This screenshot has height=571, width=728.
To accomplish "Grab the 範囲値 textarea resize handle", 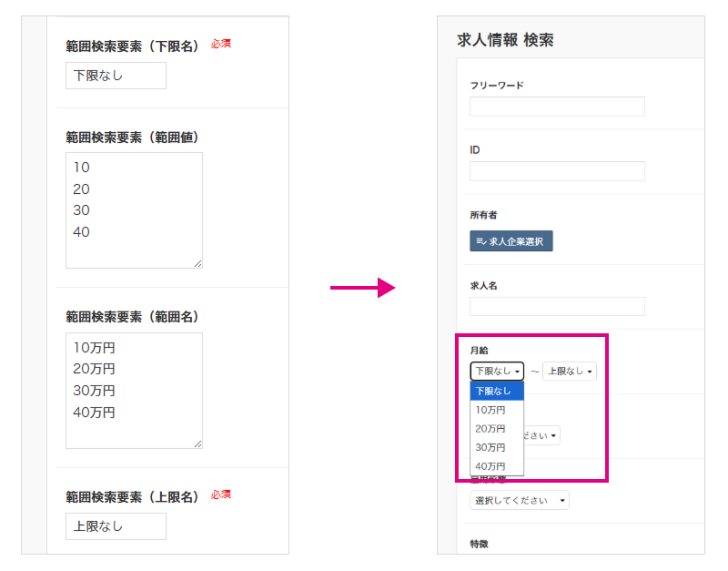I will point(197,263).
